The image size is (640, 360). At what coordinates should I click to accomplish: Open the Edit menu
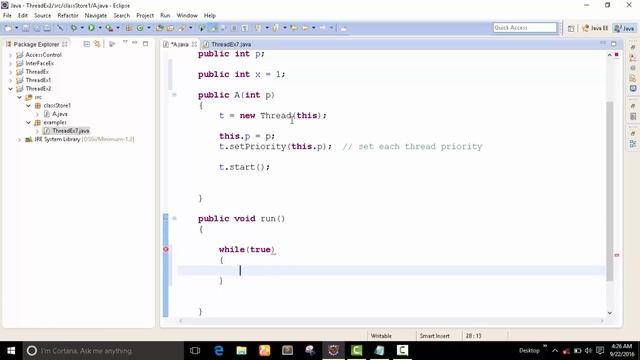pos(23,16)
